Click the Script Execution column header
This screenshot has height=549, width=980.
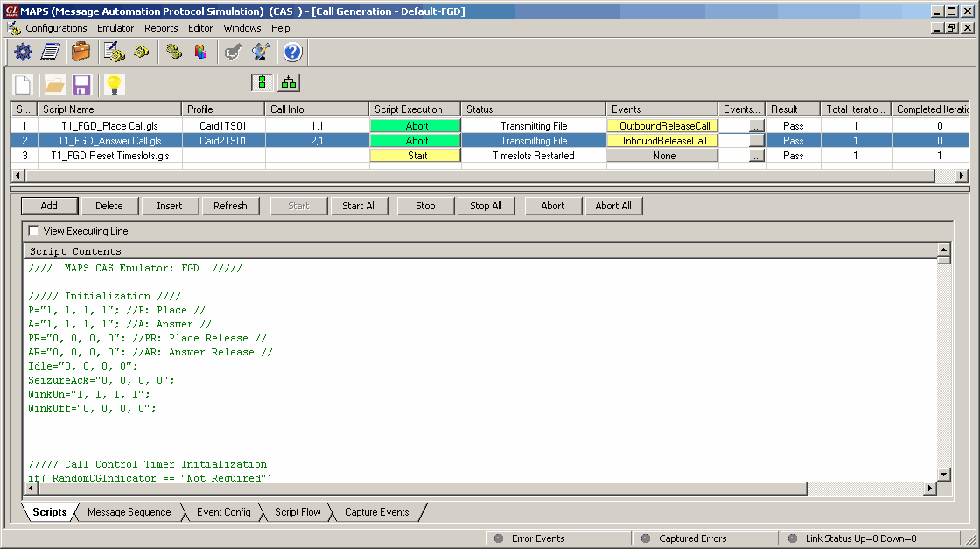point(415,109)
